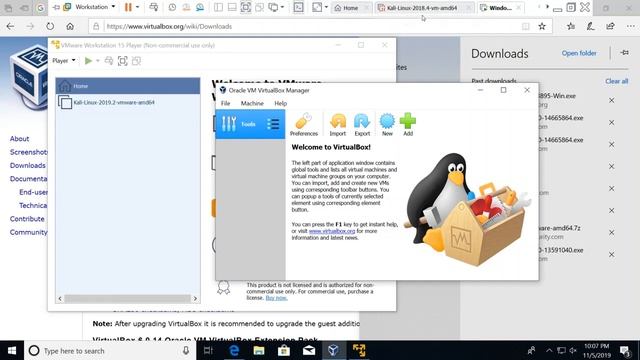Click the full screen icon in VMware Player

[122, 61]
